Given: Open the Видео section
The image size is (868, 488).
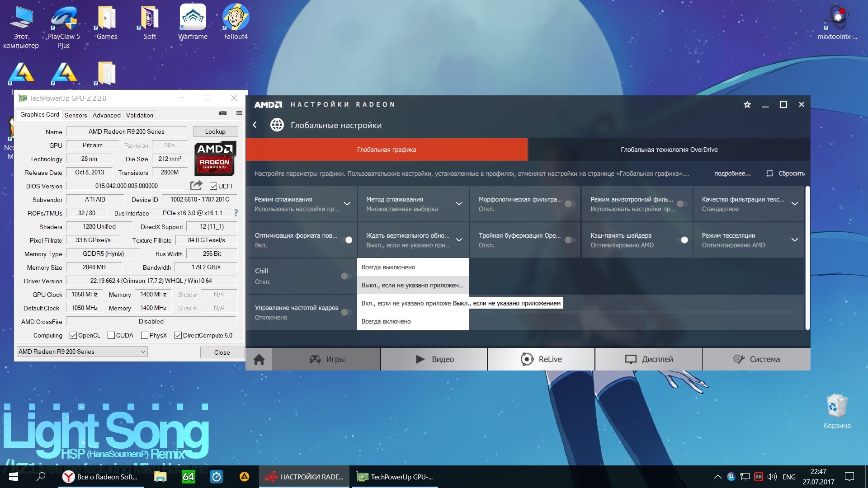Looking at the screenshot, I should (x=434, y=359).
